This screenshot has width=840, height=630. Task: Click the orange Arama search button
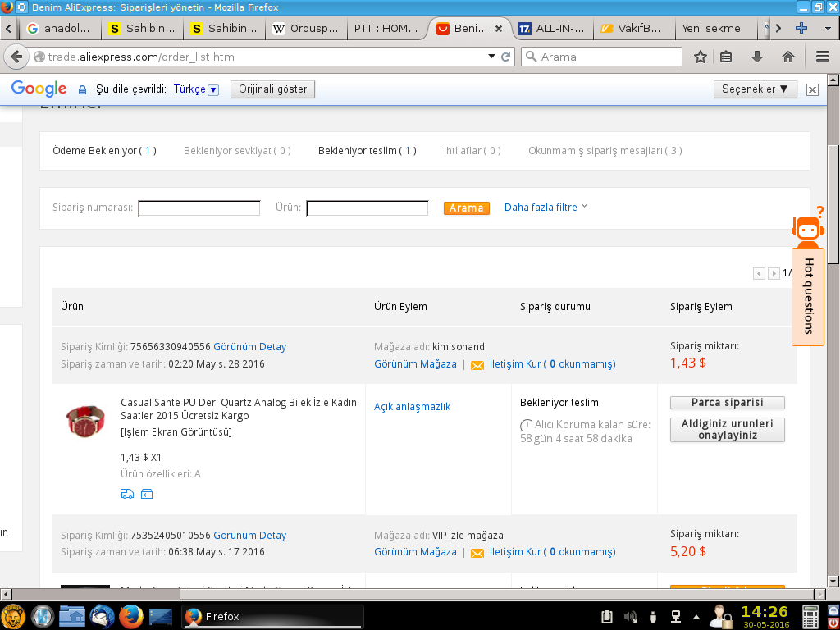(467, 208)
